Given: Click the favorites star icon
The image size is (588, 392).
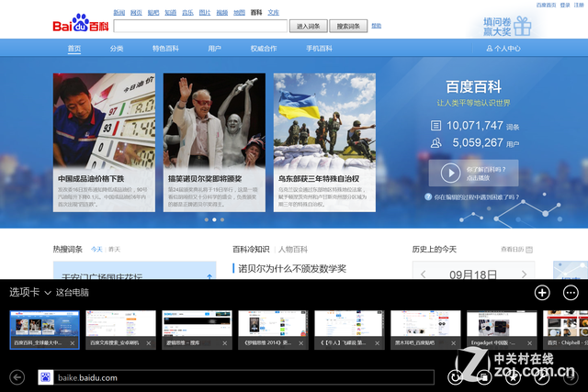Looking at the screenshot, I should (x=513, y=377).
